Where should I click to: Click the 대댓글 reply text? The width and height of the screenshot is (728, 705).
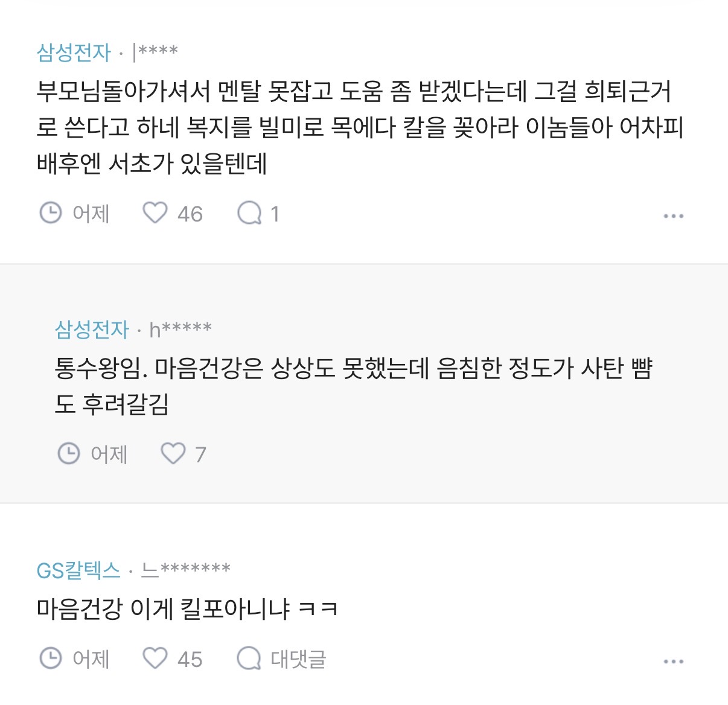298,659
